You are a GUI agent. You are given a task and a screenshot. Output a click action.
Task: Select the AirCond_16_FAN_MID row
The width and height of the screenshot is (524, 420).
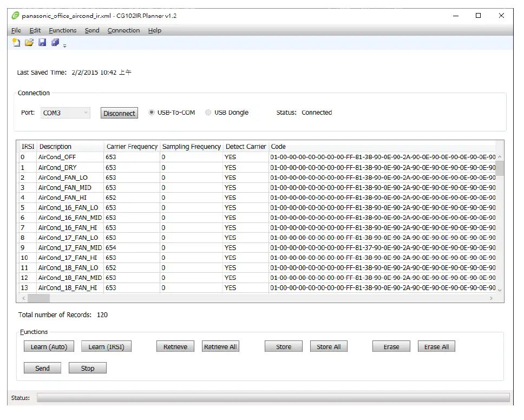click(x=257, y=218)
